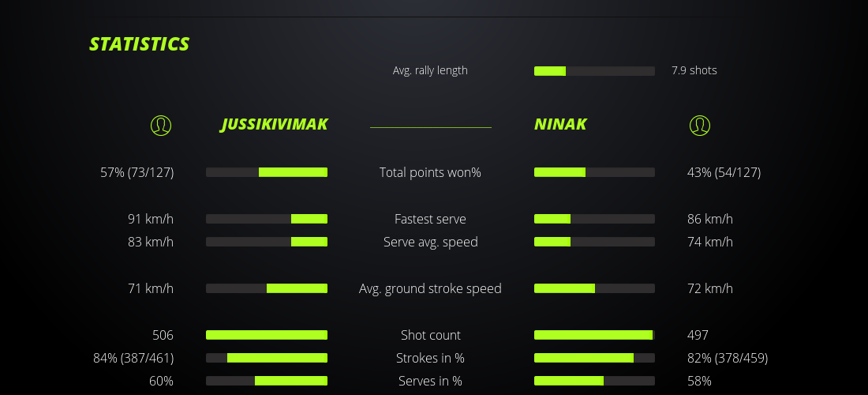Image resolution: width=868 pixels, height=395 pixels.
Task: Click the JUSSIKIVIMAK player avatar icon
Action: click(161, 125)
